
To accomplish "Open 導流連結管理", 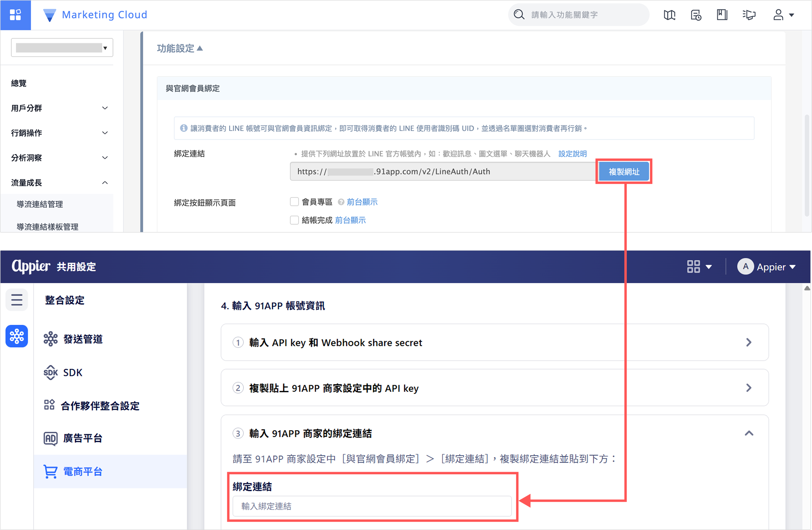I will click(40, 204).
